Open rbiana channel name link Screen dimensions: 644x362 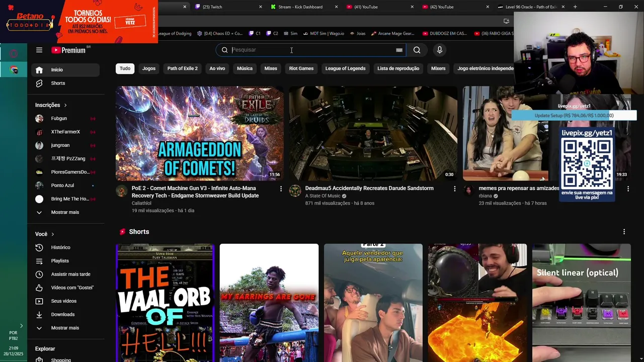point(486,196)
